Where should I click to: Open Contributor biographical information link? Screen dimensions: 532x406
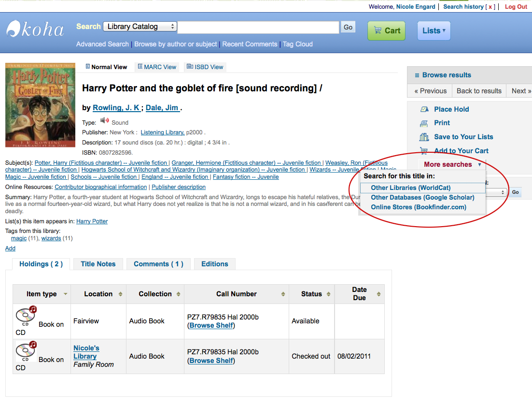point(101,187)
